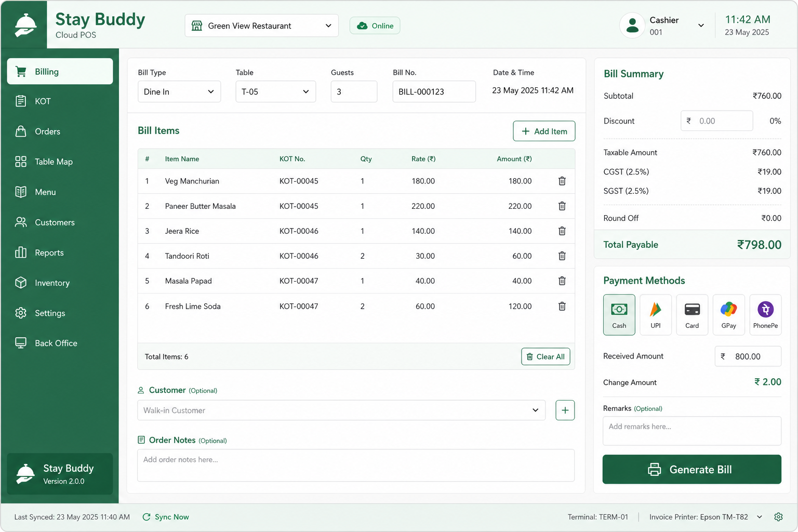
Task: Click the Received Amount field
Action: pos(748,356)
